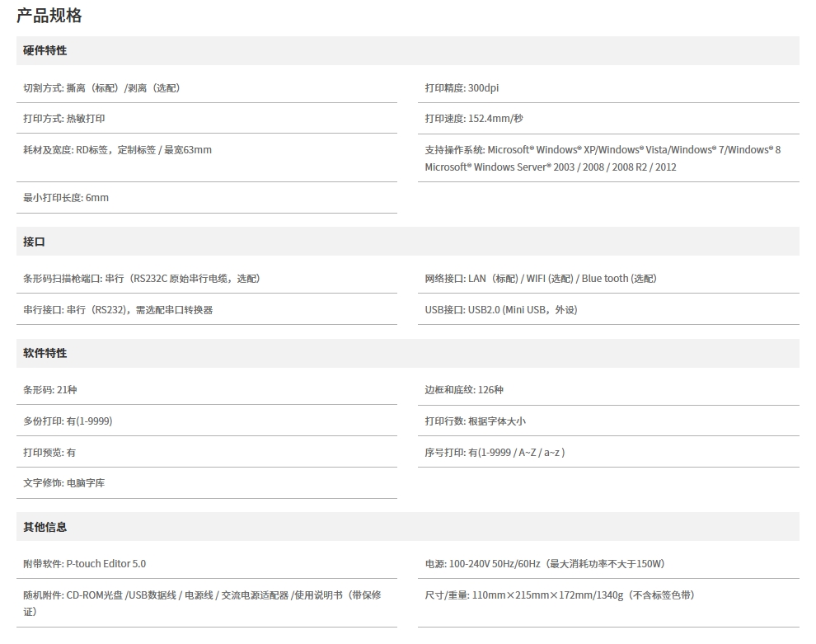The image size is (816, 644).
Task: Select the 软件特性 section header
Action: 45,353
